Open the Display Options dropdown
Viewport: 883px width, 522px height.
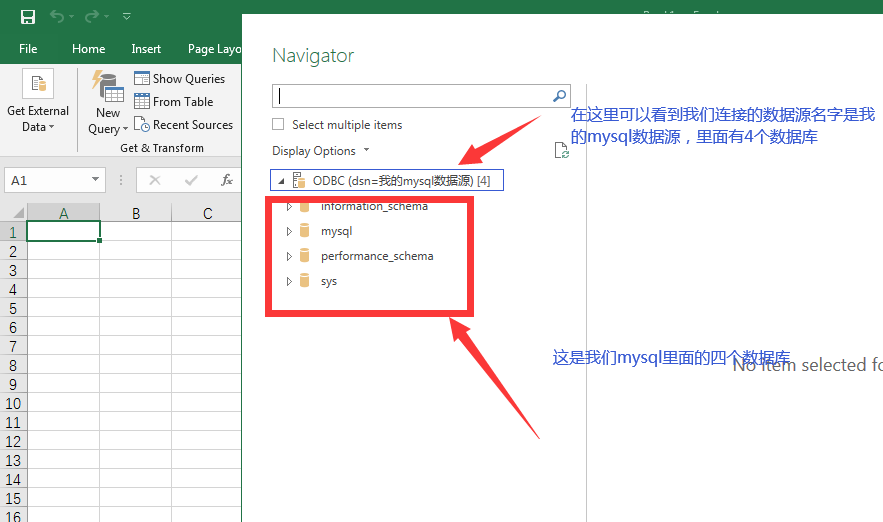coord(320,150)
